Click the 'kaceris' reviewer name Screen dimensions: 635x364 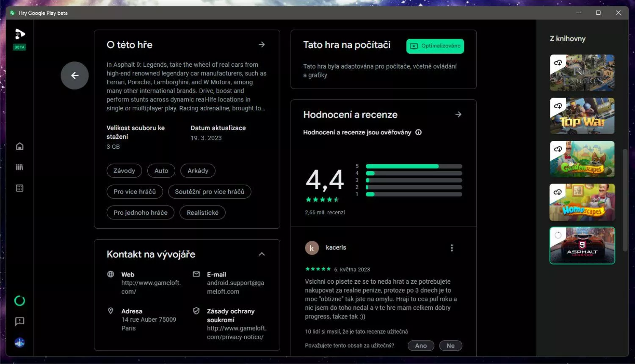[336, 248]
